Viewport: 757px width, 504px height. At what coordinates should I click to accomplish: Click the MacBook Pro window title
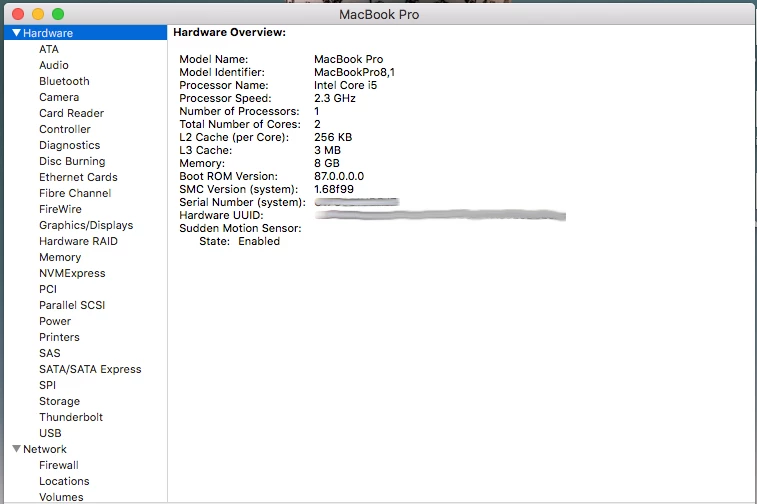(379, 14)
